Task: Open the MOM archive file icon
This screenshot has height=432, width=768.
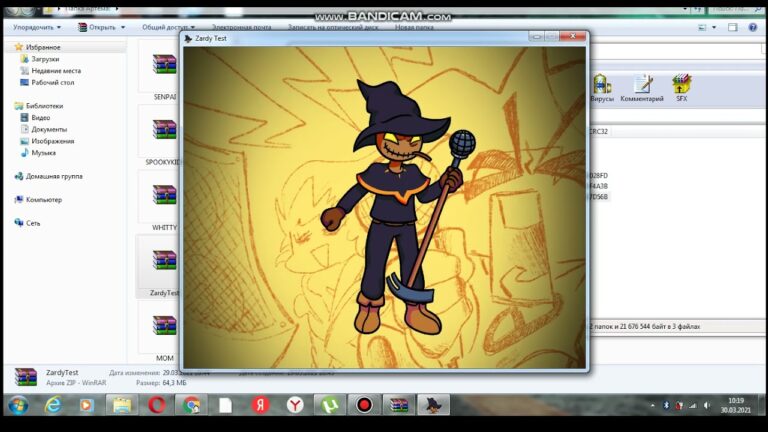Action: 164,325
